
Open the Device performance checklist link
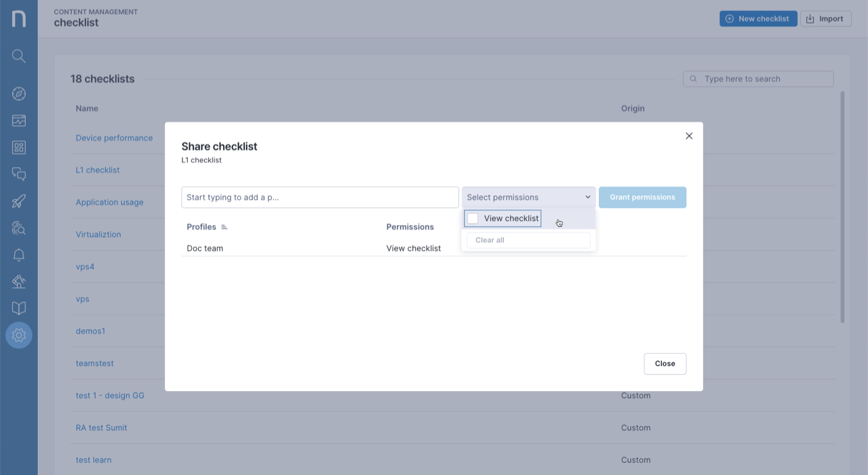pyautogui.click(x=114, y=138)
